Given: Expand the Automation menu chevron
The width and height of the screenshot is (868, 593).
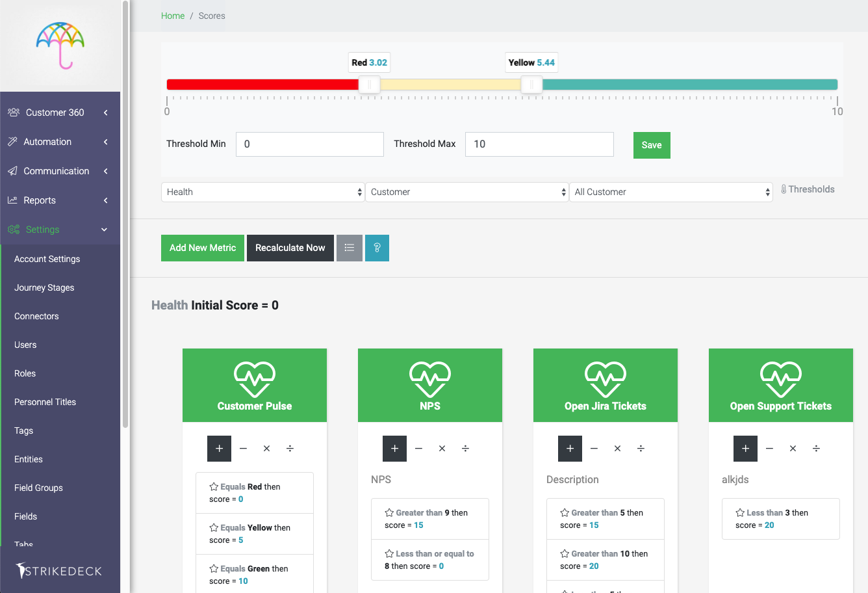Looking at the screenshot, I should (x=105, y=142).
